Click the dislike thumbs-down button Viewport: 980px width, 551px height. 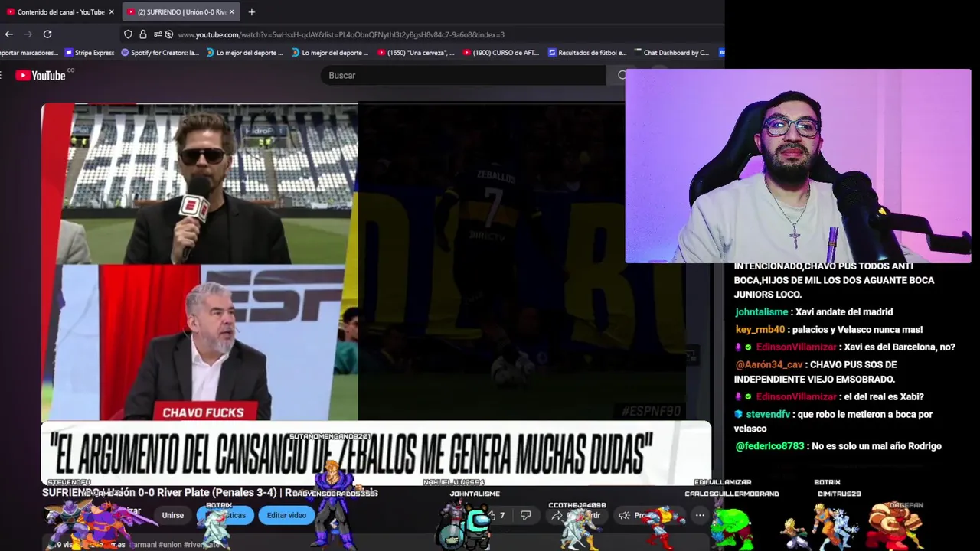(x=525, y=515)
